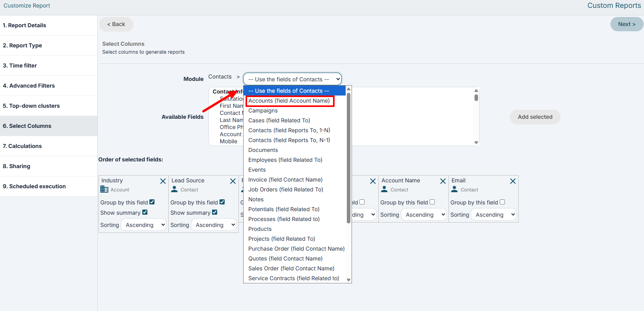This screenshot has height=311, width=644.
Task: Choose Campaigns from the module list
Action: point(263,111)
